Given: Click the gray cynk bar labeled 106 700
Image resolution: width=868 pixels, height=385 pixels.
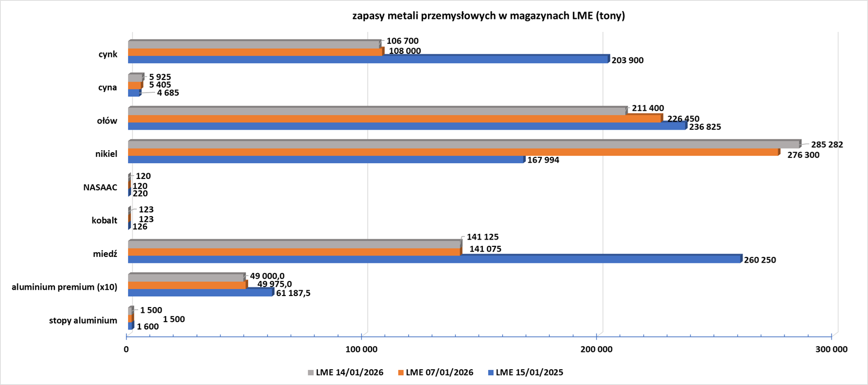Looking at the screenshot, I should click(x=253, y=45).
